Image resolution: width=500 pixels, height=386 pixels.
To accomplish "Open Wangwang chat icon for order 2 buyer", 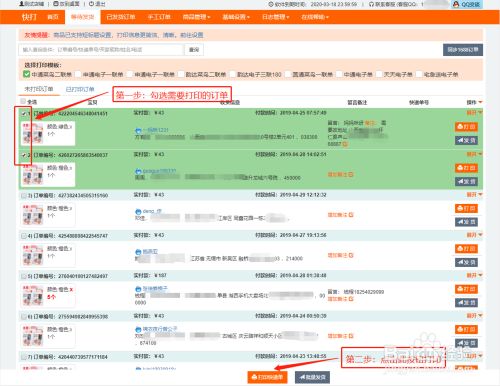I will (x=138, y=171).
